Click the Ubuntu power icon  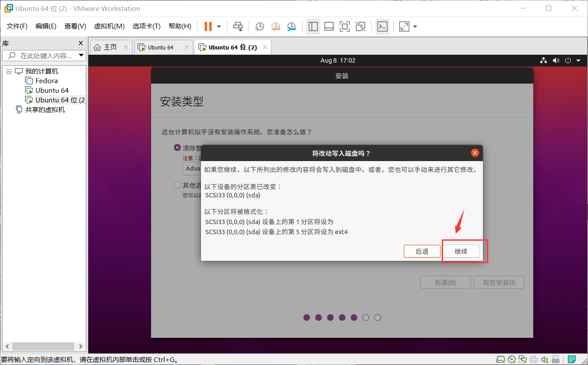pos(568,60)
